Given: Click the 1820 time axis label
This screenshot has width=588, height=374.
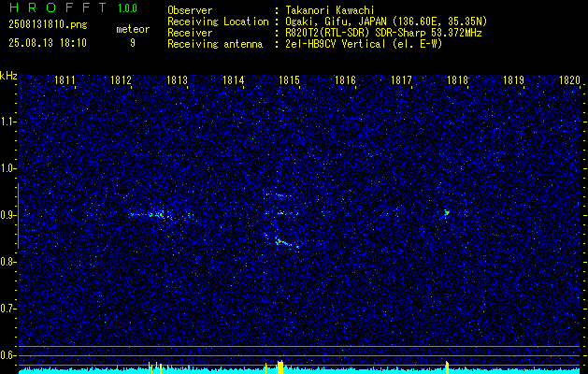Looking at the screenshot, I should point(569,80).
